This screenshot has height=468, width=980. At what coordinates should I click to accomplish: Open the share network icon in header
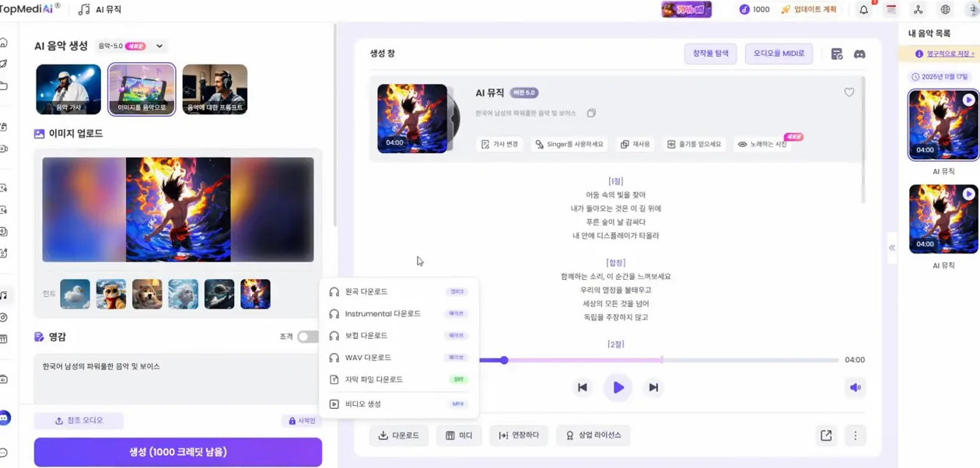[918, 9]
